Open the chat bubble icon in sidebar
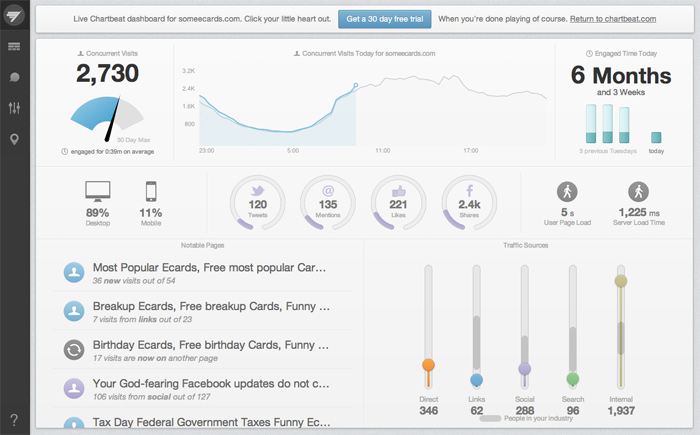 14,77
